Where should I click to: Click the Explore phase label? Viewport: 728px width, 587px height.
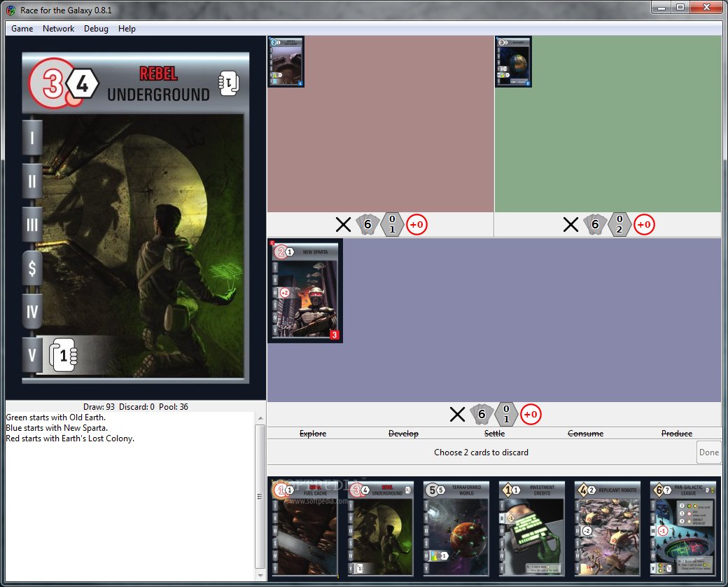point(313,433)
